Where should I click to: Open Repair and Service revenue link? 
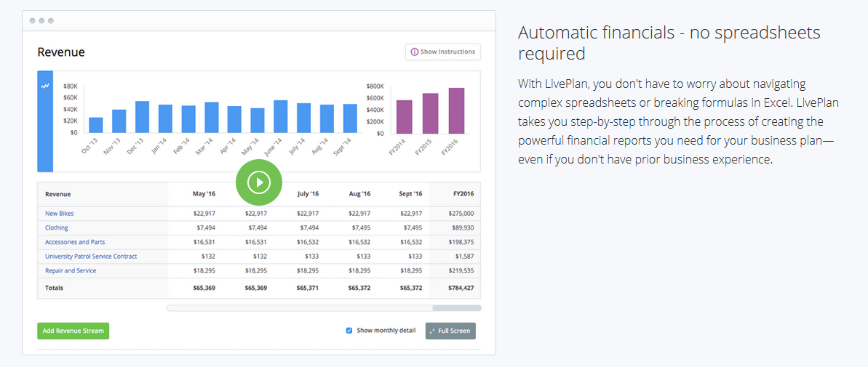point(71,270)
